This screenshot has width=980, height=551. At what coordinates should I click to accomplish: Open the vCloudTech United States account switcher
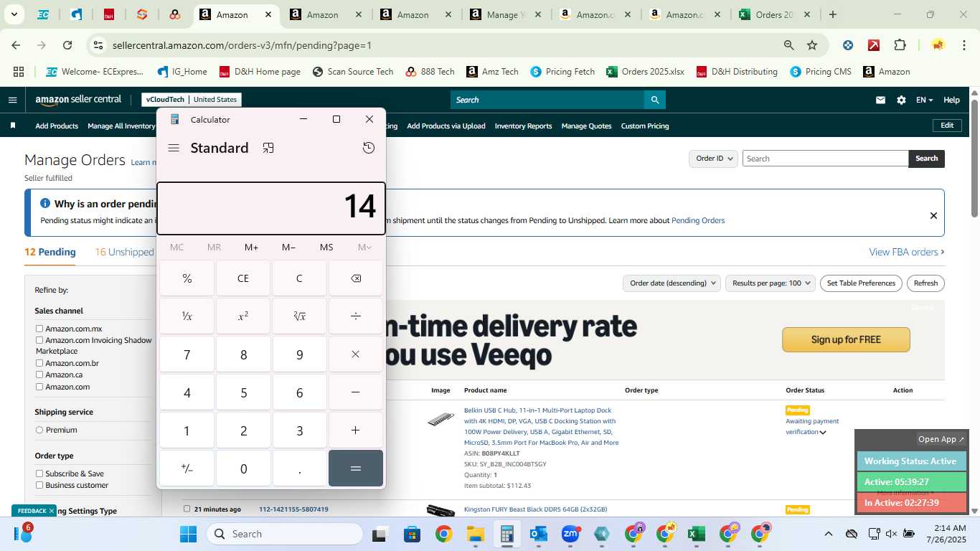191,100
